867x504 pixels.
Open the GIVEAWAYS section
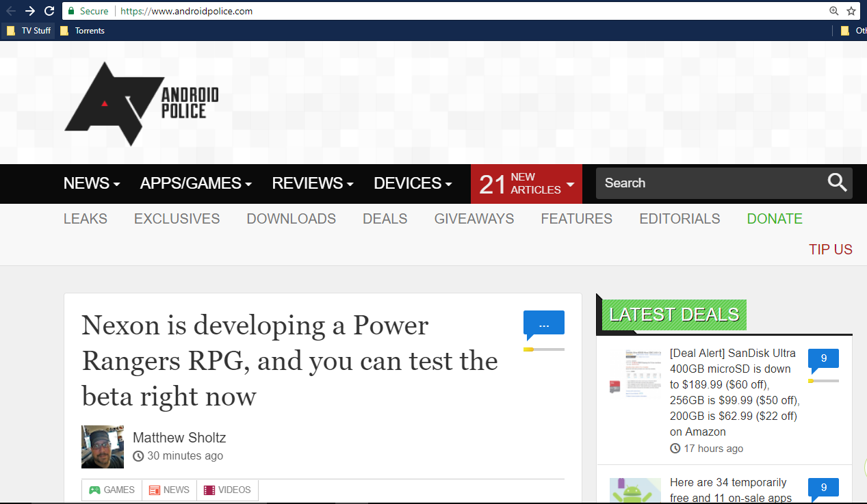point(474,219)
